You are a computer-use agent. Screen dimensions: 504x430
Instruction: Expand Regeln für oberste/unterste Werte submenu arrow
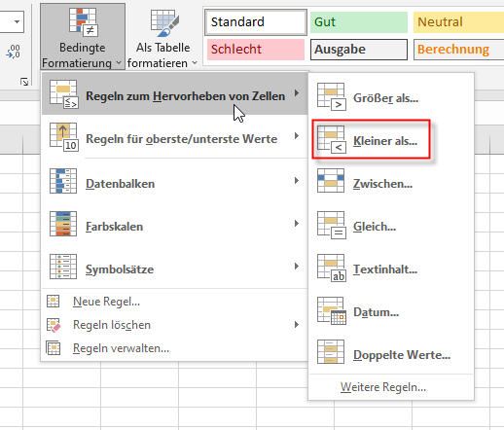(x=296, y=136)
